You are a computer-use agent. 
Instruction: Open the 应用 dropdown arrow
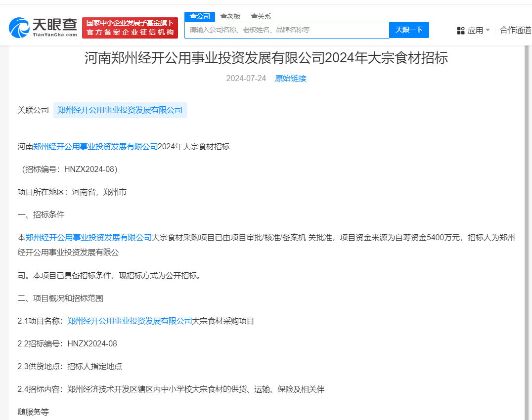487,30
